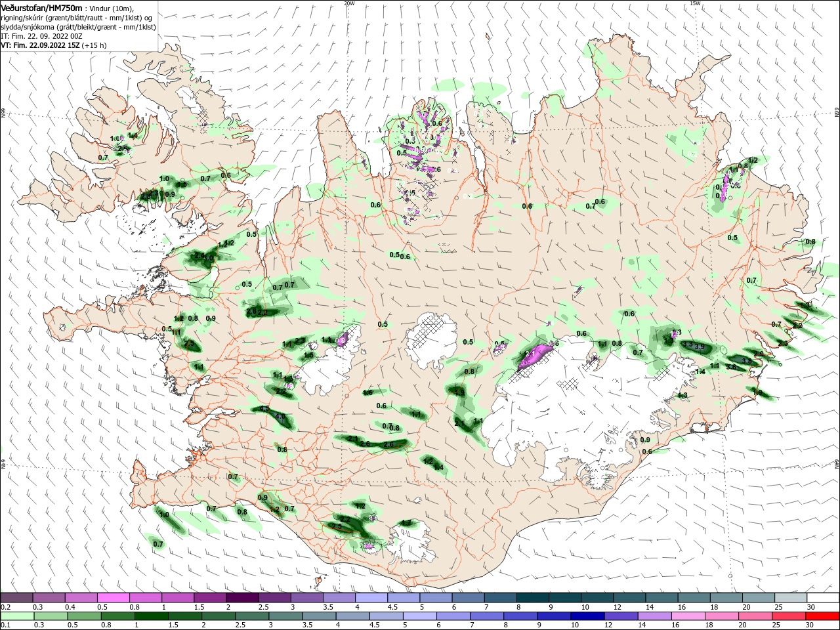Pick the bright red 30 swatch on rain scale

(x=822, y=616)
